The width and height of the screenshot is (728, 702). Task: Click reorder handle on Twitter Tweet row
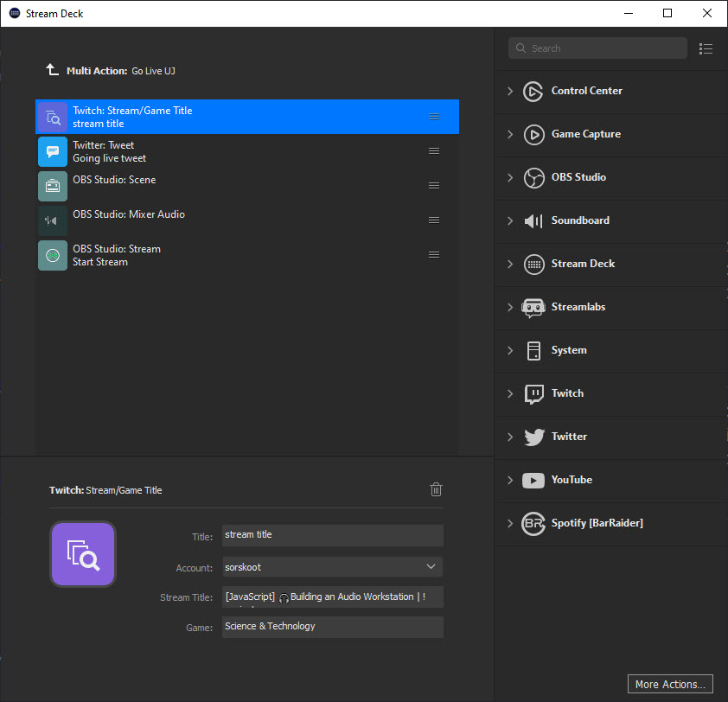[434, 151]
